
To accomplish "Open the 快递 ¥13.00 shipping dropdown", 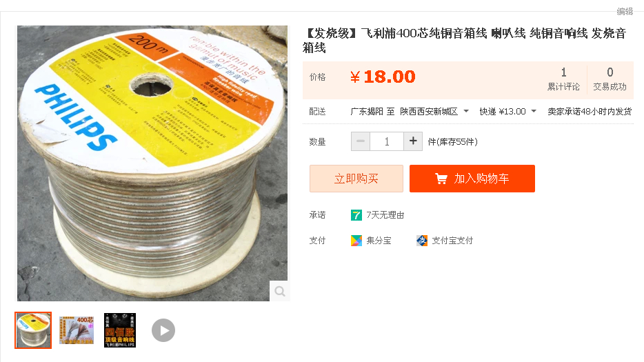I will click(x=534, y=111).
